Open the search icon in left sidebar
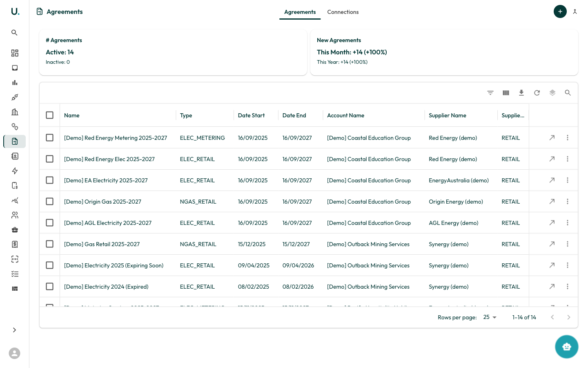 point(15,33)
